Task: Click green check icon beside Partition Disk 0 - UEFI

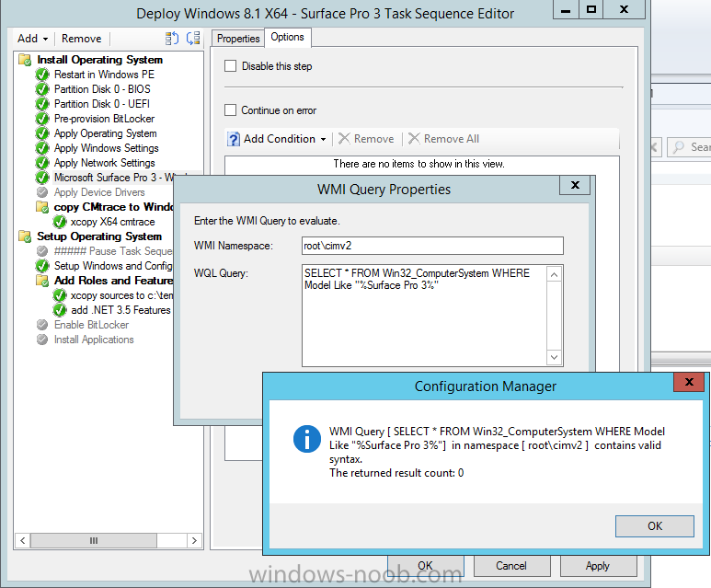Action: point(42,104)
